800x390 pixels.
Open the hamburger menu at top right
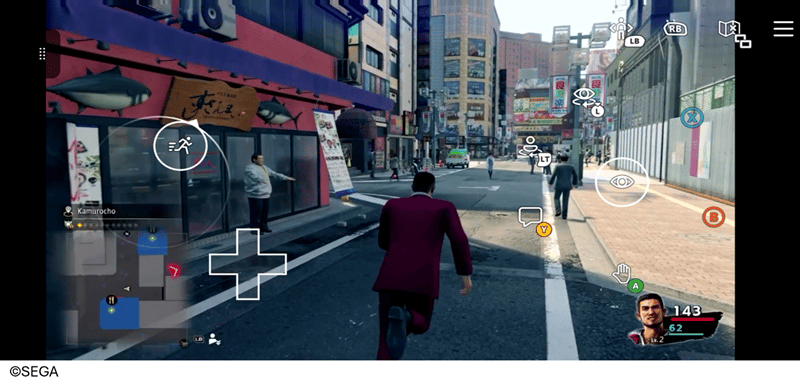pyautogui.click(x=783, y=29)
